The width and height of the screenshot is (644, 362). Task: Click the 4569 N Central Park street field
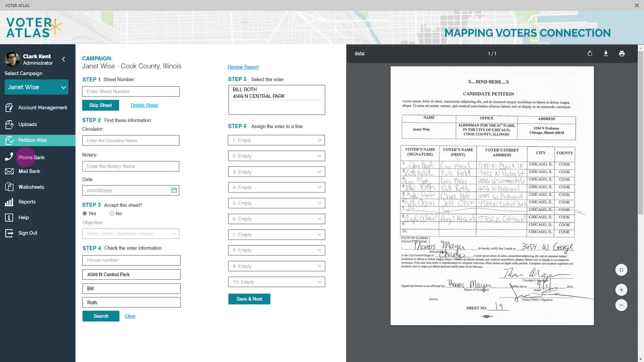click(132, 275)
